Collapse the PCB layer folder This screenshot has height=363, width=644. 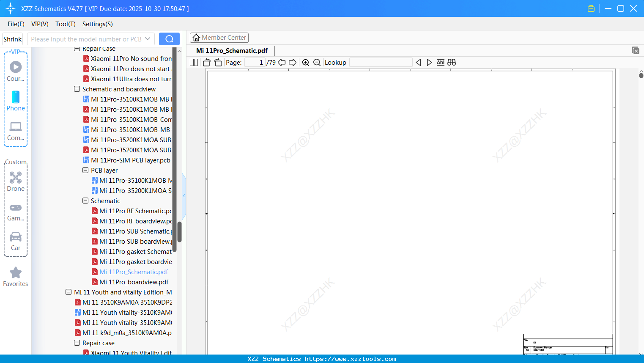point(85,170)
